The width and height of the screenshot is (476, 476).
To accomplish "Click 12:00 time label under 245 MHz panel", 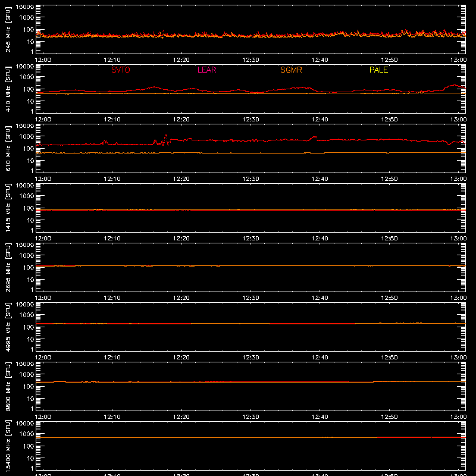I will click(x=43, y=60).
